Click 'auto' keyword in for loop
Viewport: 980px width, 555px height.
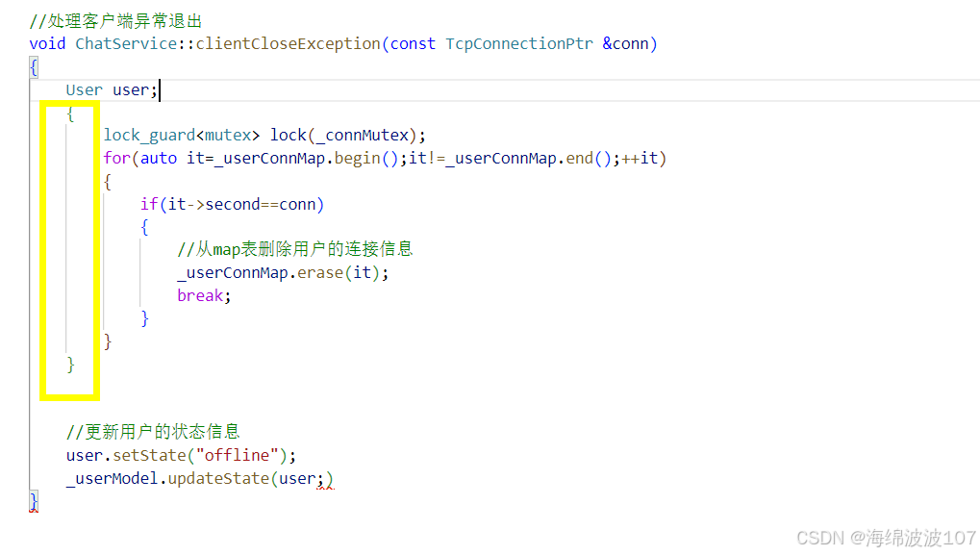coord(158,158)
